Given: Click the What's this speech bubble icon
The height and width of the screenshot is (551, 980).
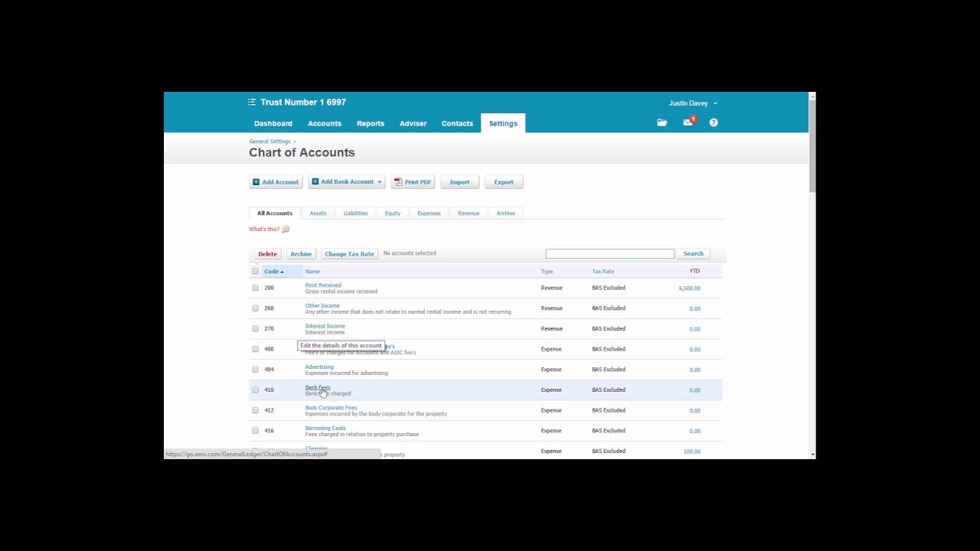Looking at the screenshot, I should (x=286, y=229).
